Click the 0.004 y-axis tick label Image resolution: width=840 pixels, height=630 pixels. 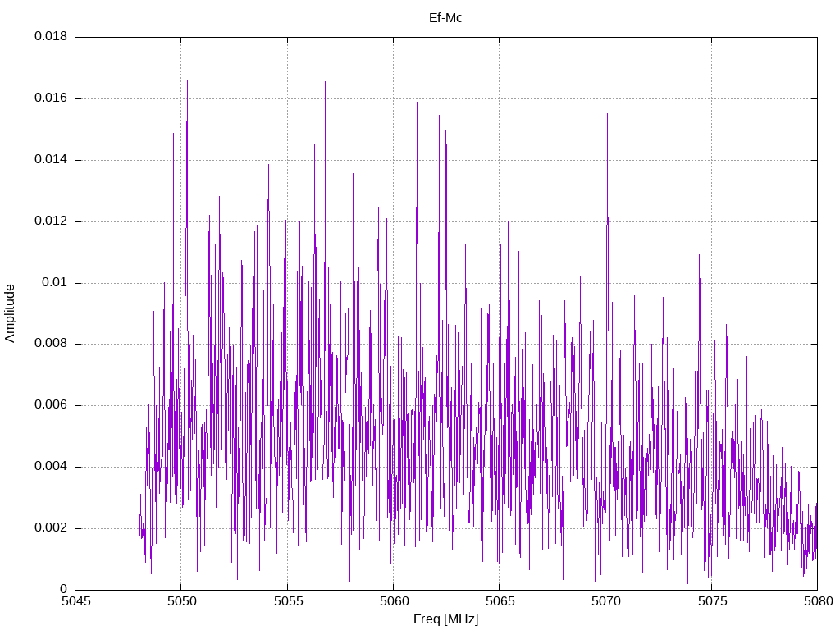coord(51,466)
